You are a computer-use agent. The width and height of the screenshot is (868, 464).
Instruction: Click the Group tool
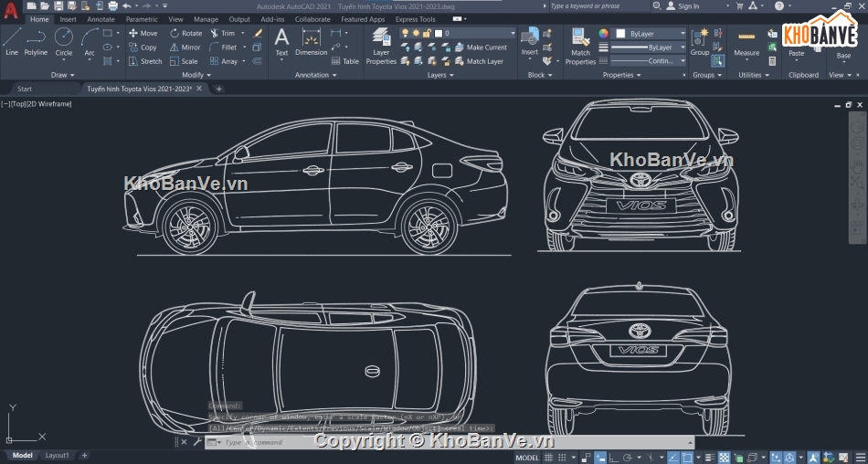click(700, 42)
